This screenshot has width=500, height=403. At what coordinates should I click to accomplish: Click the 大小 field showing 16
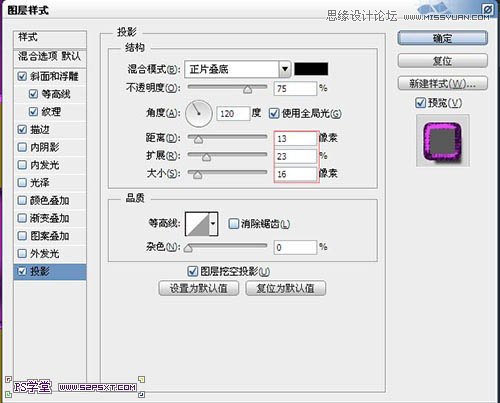[x=295, y=174]
